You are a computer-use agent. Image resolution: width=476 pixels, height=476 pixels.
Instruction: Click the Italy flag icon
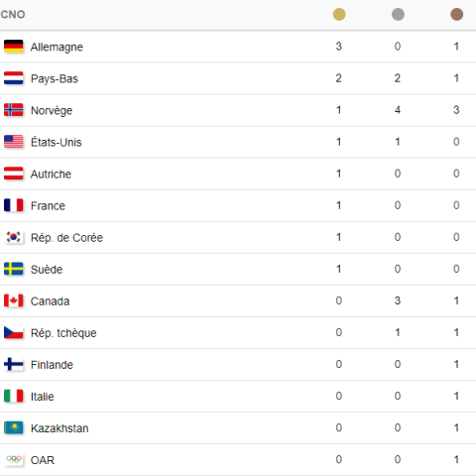pyautogui.click(x=14, y=396)
